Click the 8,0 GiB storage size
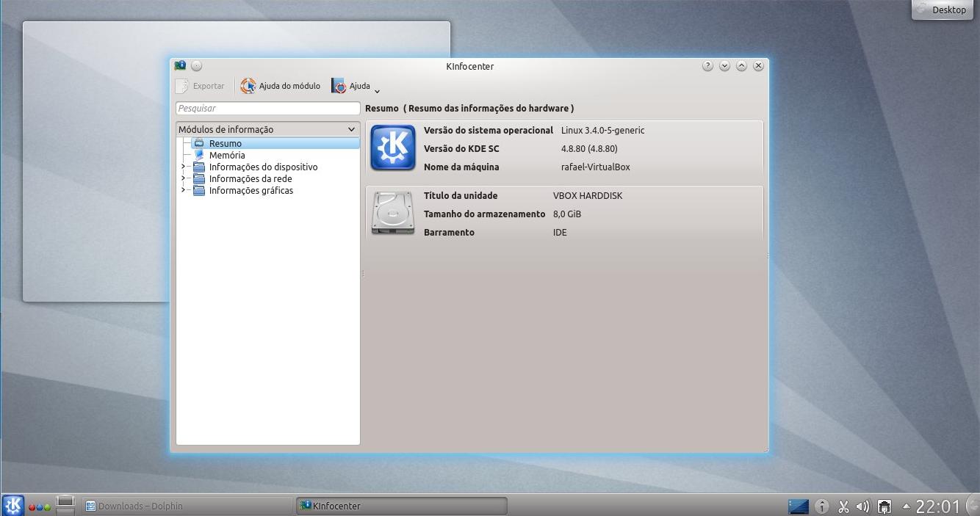 click(567, 214)
